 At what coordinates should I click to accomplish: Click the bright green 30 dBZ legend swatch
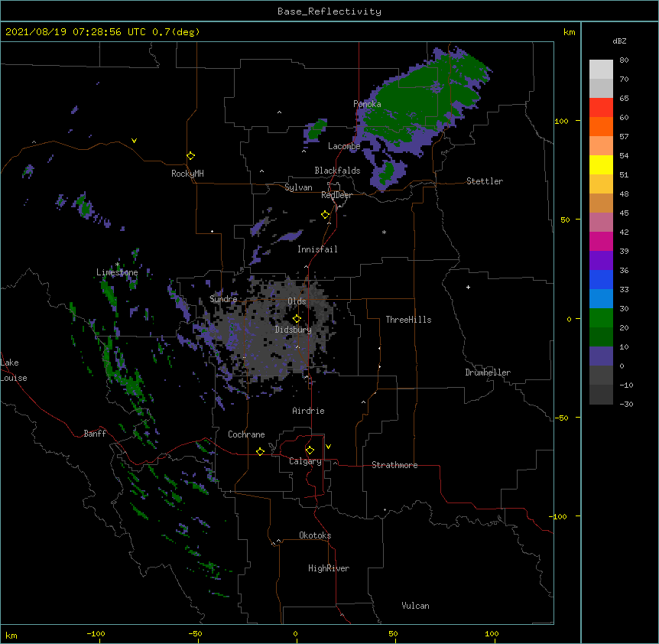(601, 318)
